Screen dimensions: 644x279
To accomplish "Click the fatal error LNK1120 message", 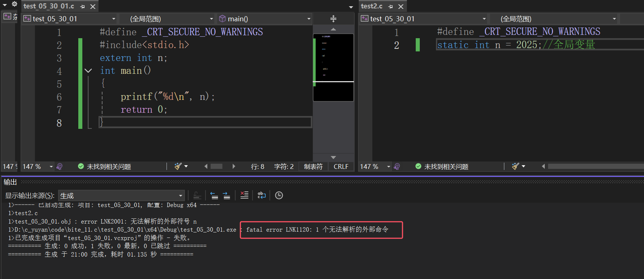I will pos(317,229).
